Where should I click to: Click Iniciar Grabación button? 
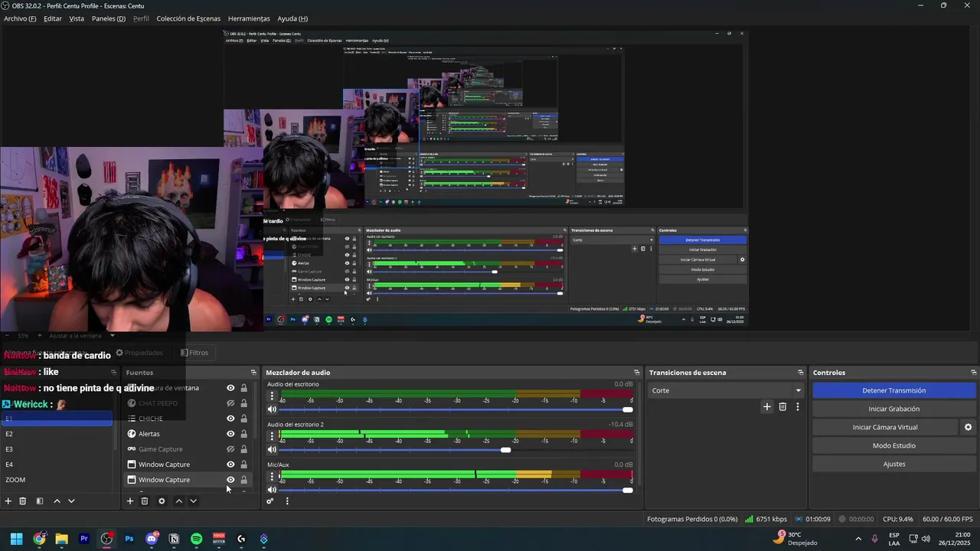tap(893, 409)
